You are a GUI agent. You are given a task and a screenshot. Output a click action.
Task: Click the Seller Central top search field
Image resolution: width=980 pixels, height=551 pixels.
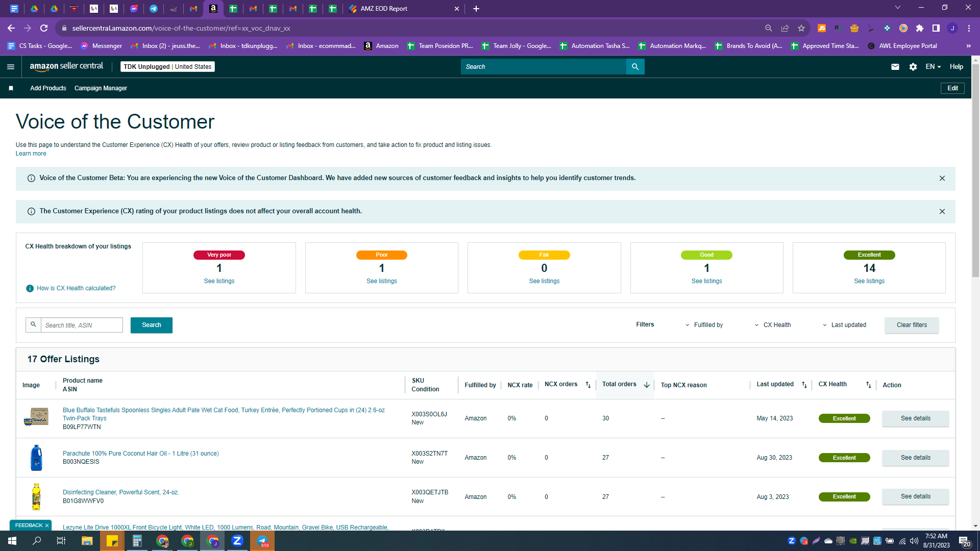[544, 67]
